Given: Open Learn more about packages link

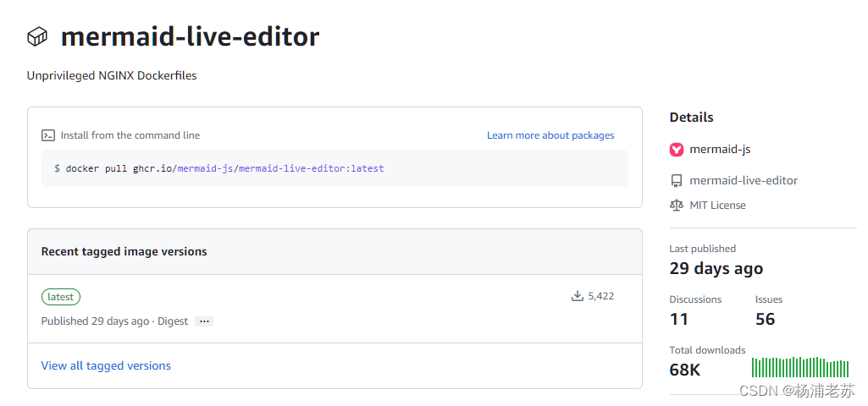Looking at the screenshot, I should pos(550,135).
